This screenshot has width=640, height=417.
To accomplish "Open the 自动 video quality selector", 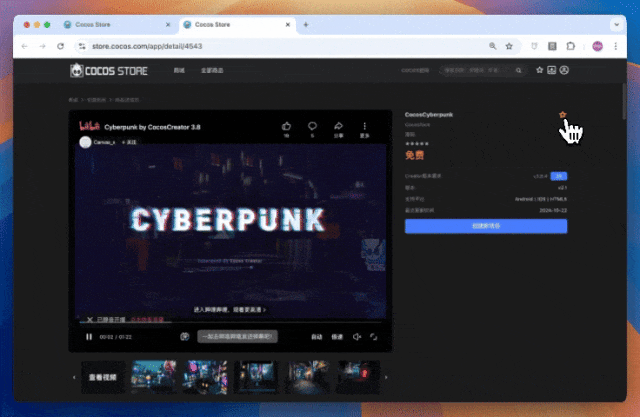I will click(x=317, y=337).
